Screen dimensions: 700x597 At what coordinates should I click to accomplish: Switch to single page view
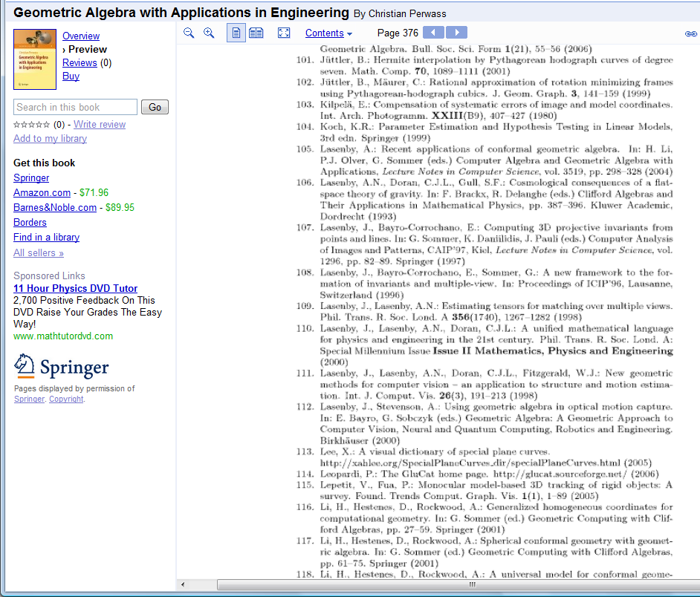pos(236,33)
